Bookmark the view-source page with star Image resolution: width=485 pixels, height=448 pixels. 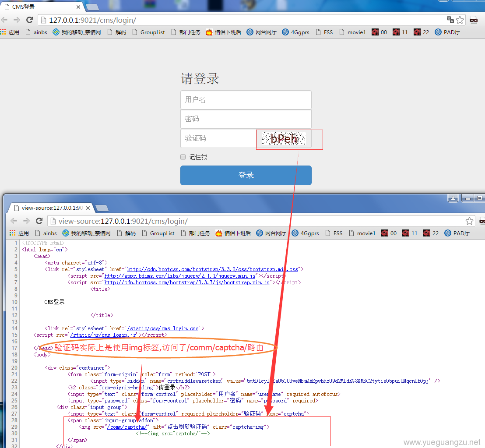(470, 221)
